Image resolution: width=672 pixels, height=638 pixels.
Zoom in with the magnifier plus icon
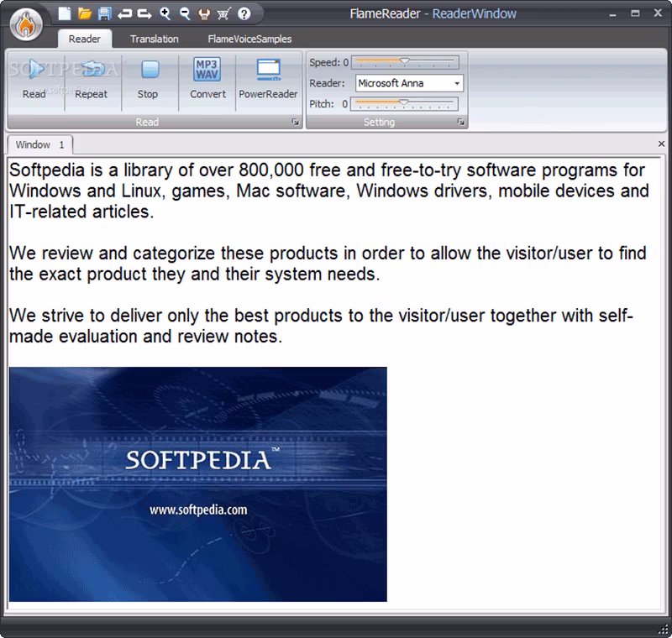(165, 13)
